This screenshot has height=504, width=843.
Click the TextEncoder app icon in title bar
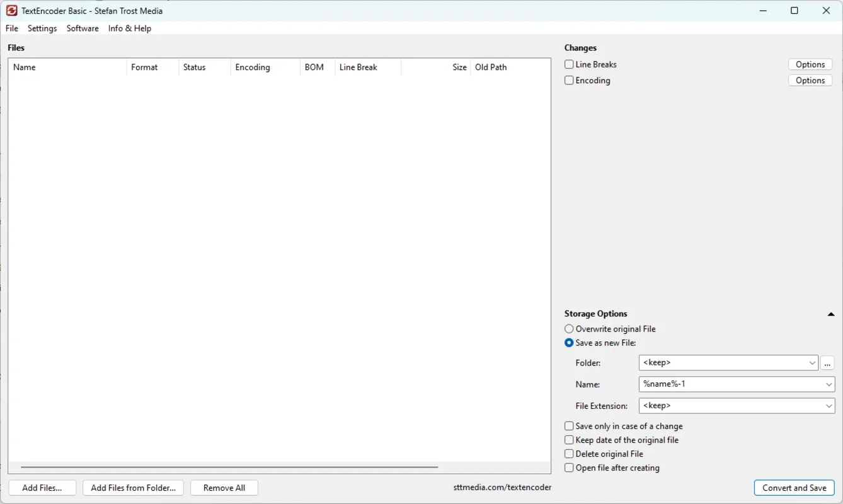pyautogui.click(x=11, y=11)
